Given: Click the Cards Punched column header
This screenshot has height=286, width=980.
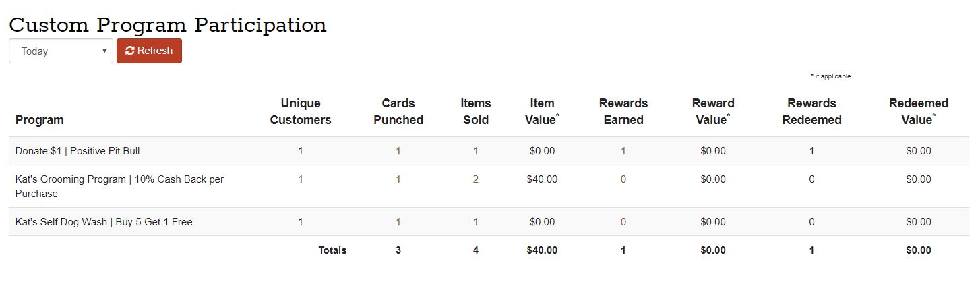Looking at the screenshot, I should 398,112.
